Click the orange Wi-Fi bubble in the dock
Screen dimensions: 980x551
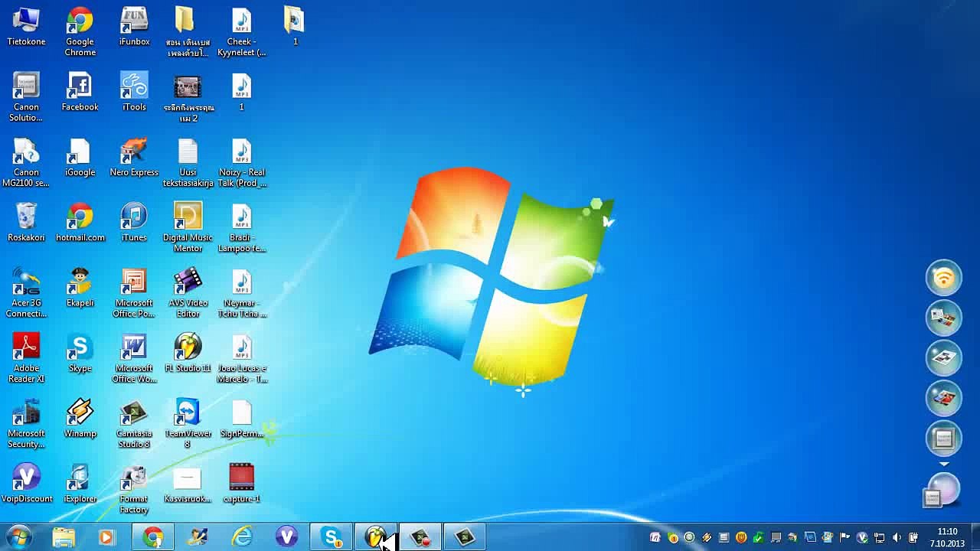coord(943,277)
